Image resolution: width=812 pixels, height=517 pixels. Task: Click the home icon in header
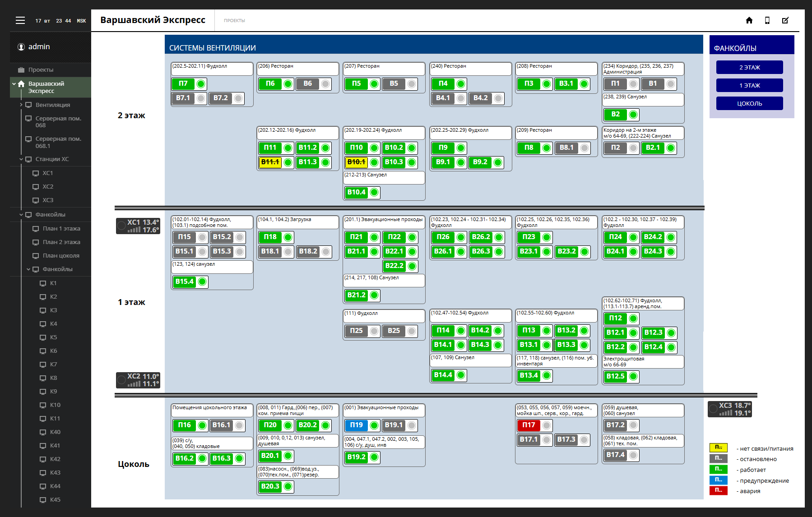coord(749,20)
